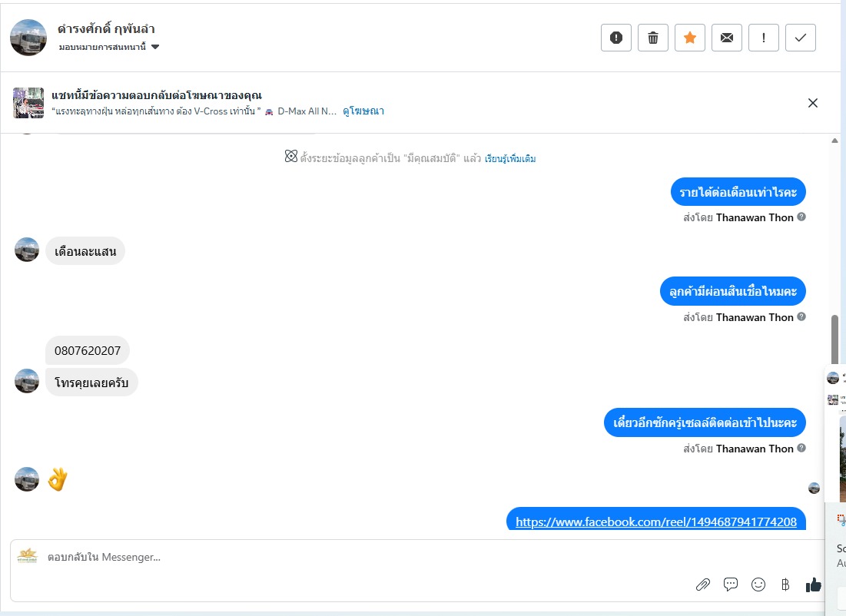Click the Baht payment request icon

tap(785, 585)
